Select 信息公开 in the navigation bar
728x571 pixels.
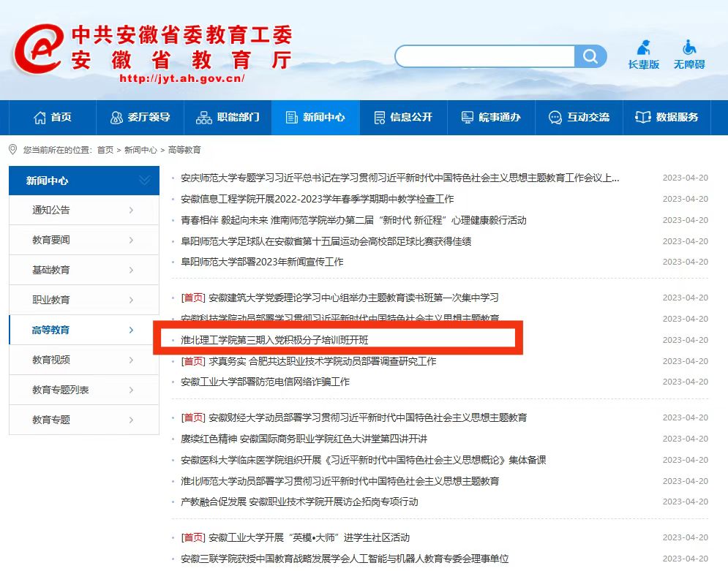403,117
